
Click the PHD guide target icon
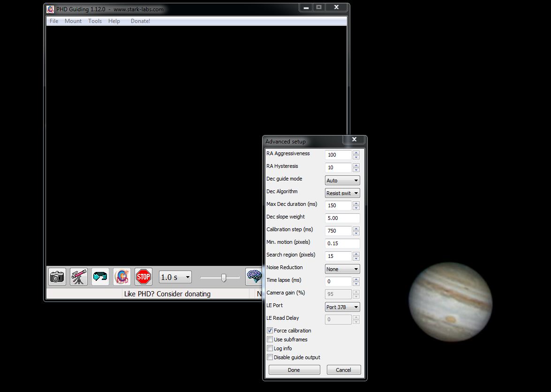[x=122, y=277]
